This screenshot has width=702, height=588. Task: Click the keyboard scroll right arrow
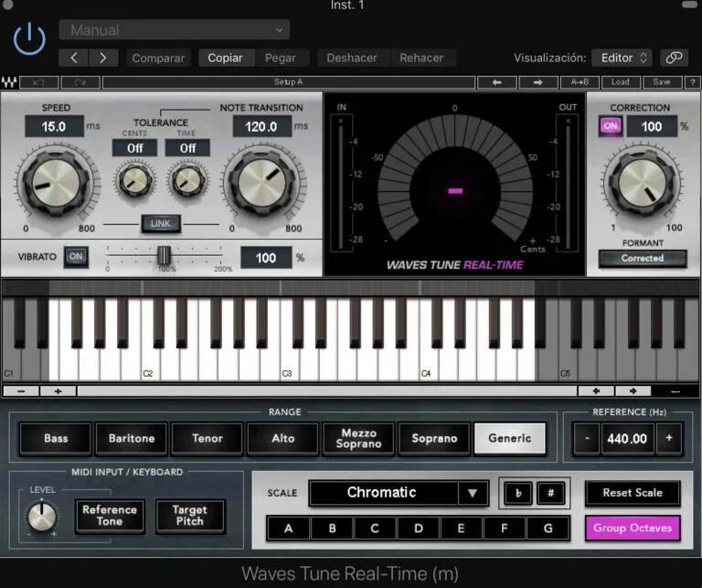[633, 391]
